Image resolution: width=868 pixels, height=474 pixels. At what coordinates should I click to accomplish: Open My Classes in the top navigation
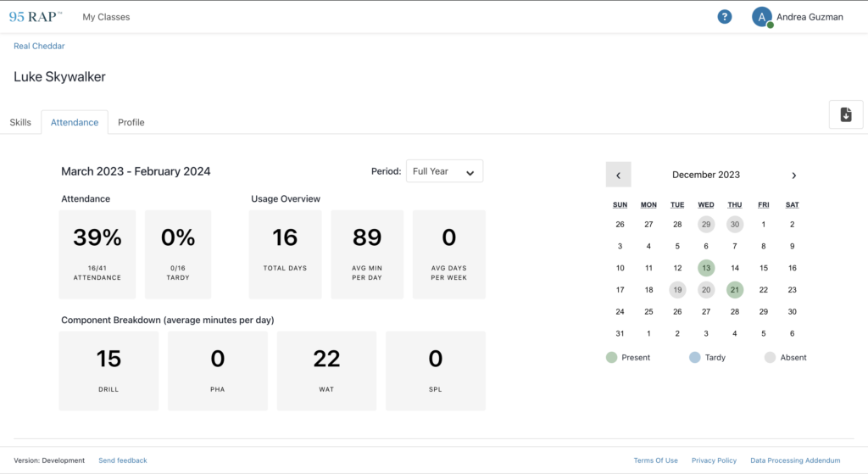click(106, 17)
